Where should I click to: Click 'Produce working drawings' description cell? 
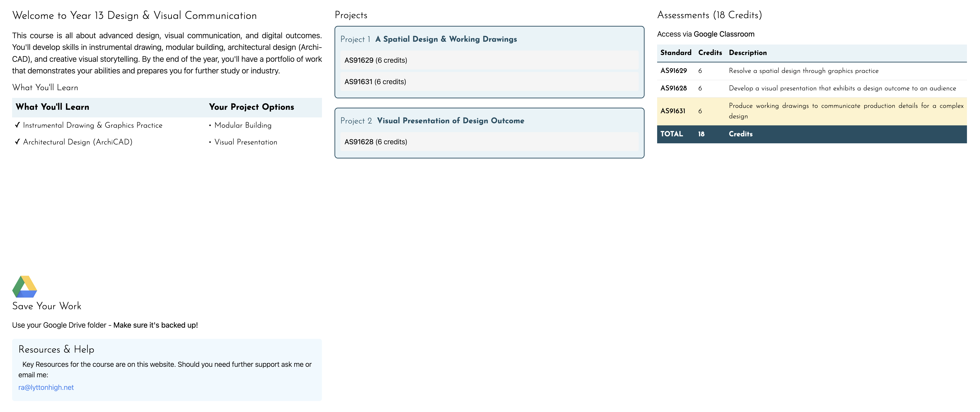click(846, 111)
